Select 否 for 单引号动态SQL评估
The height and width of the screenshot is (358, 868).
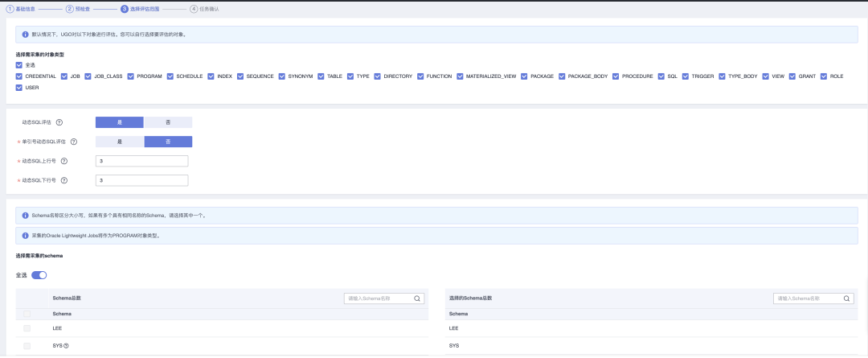[168, 142]
